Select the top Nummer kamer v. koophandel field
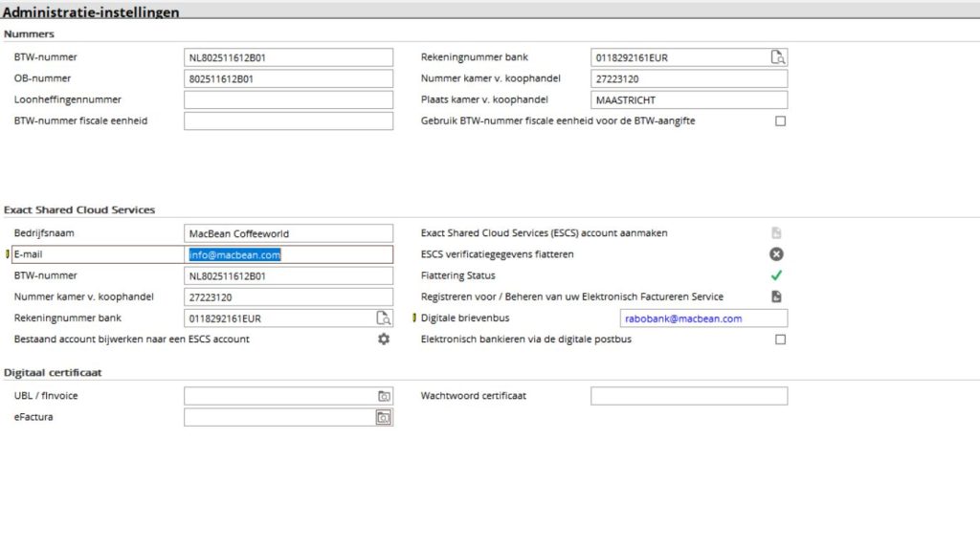The image size is (980, 549). pos(688,78)
